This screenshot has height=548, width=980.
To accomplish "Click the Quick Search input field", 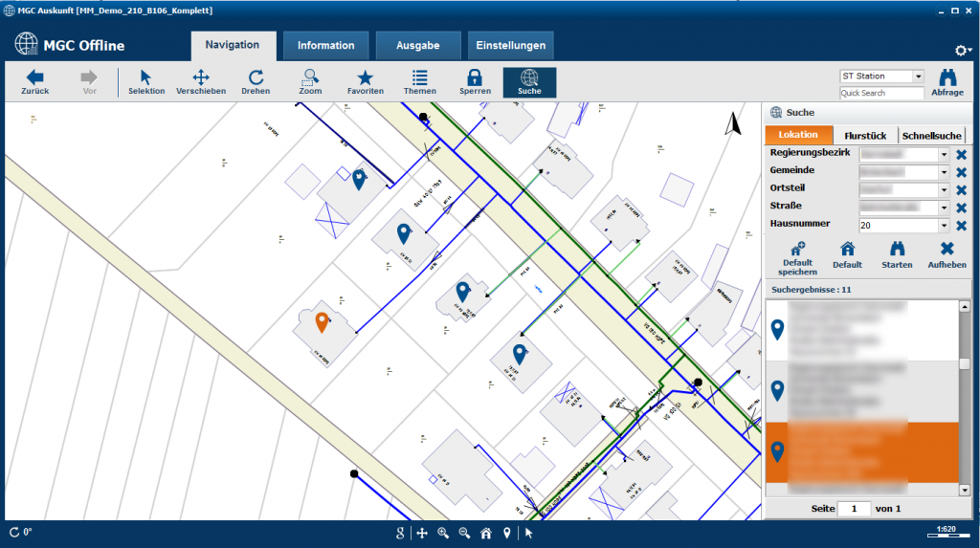I will (x=881, y=94).
